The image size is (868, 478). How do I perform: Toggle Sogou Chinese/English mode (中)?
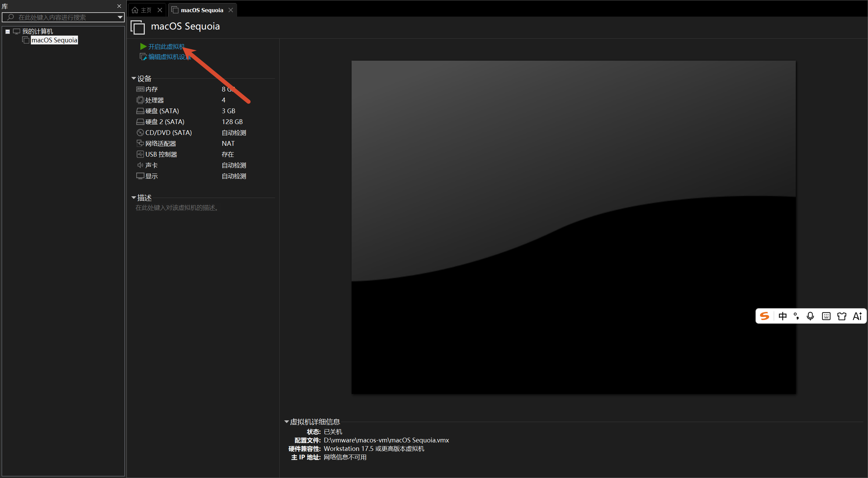pyautogui.click(x=783, y=316)
